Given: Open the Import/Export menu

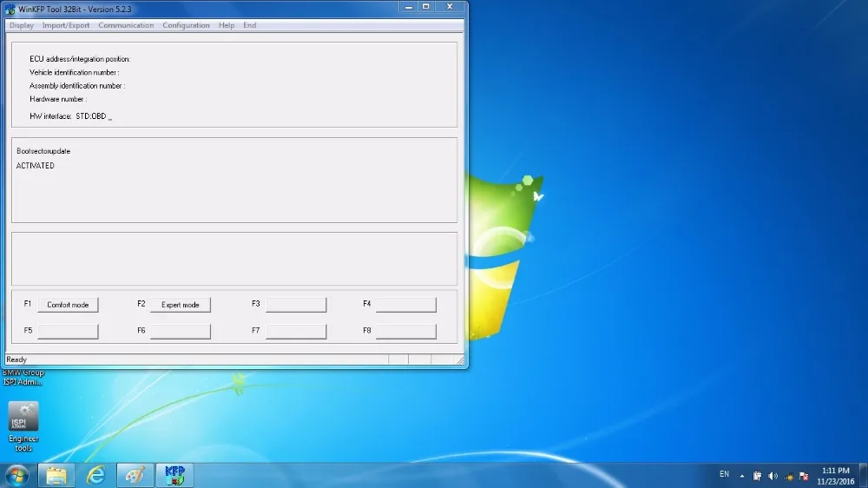Looking at the screenshot, I should coord(66,25).
